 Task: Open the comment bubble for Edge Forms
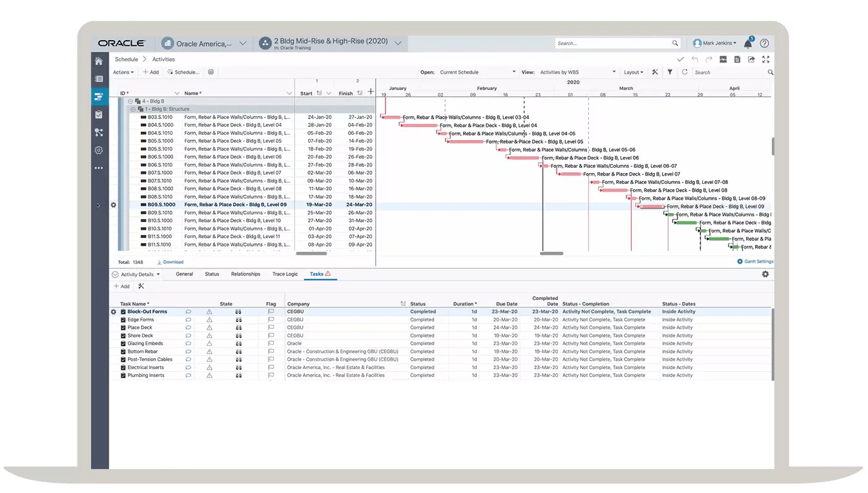(x=189, y=319)
